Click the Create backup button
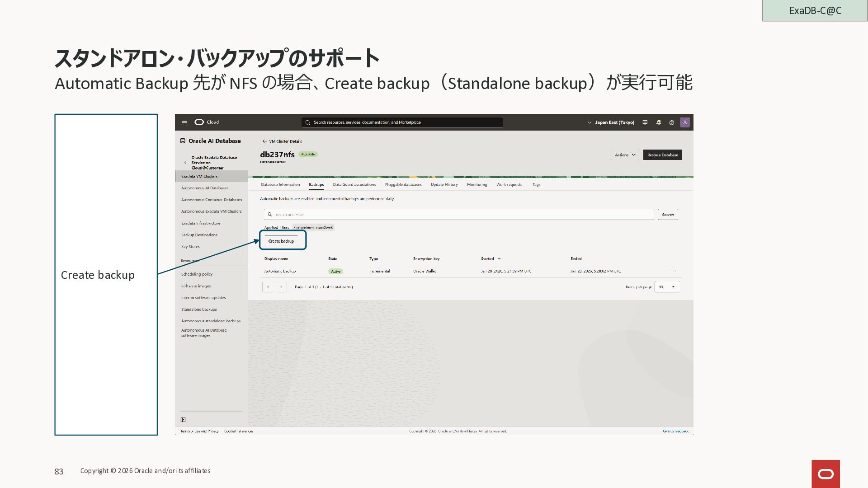Viewport: 868px width, 488px height. point(281,241)
